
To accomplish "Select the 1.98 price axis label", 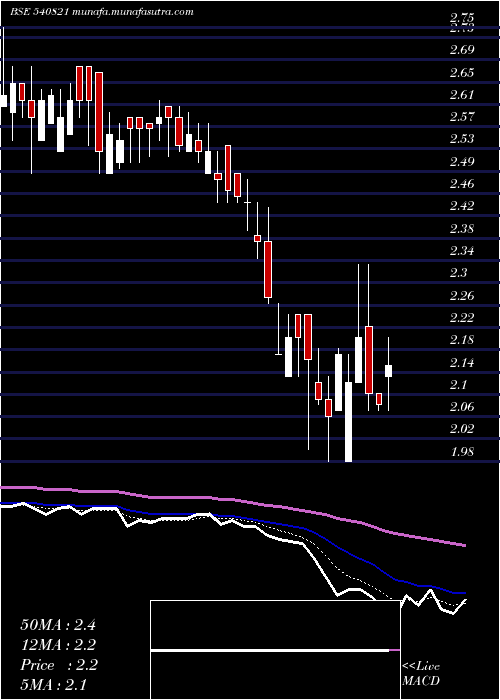I will (x=461, y=451).
